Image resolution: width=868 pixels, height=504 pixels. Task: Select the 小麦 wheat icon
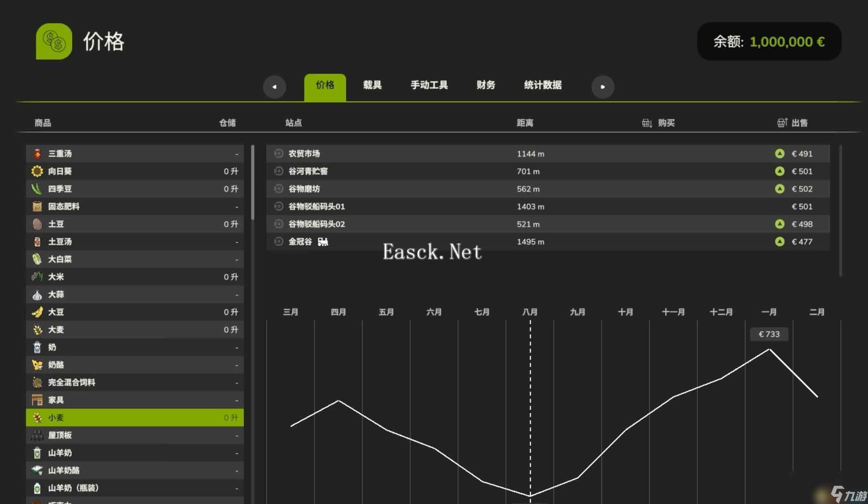37,417
